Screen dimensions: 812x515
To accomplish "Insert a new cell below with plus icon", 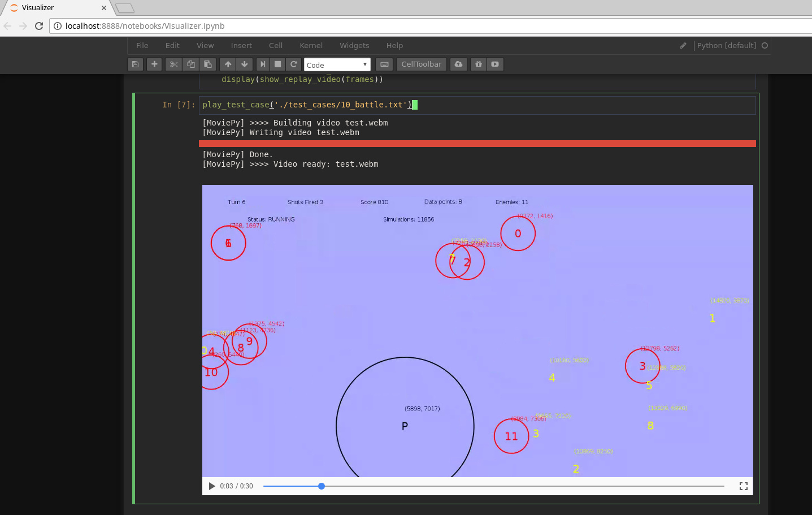I will [x=154, y=64].
